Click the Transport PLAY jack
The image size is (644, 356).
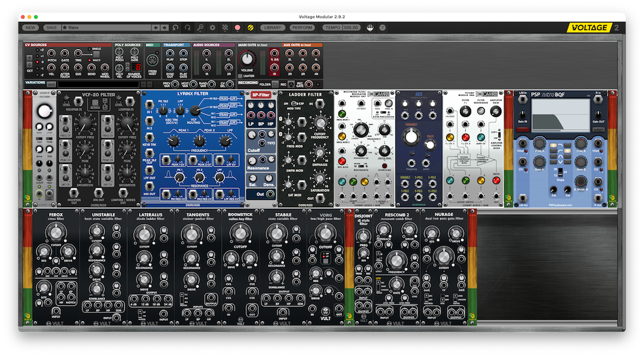click(170, 54)
